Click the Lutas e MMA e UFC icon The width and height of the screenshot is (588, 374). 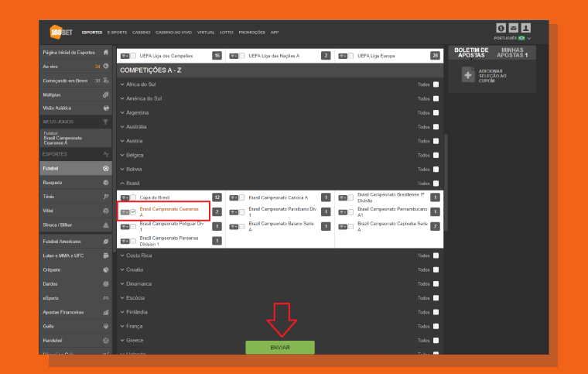tap(106, 256)
